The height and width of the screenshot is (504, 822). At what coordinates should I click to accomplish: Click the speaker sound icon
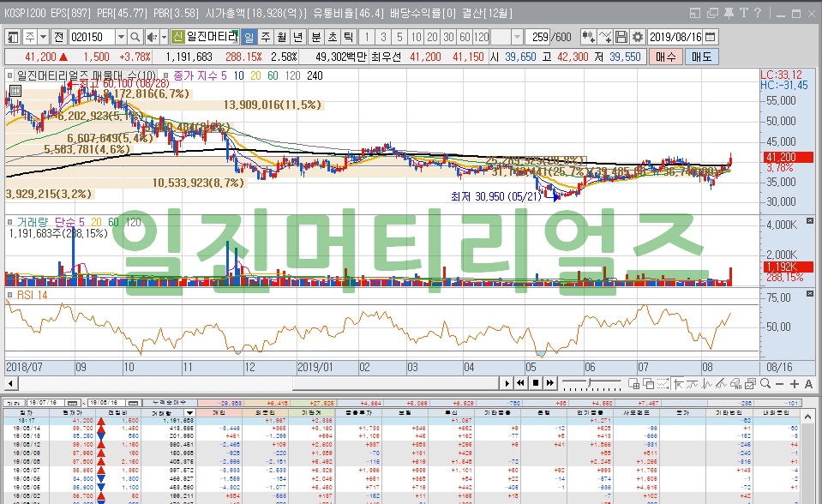[x=152, y=37]
